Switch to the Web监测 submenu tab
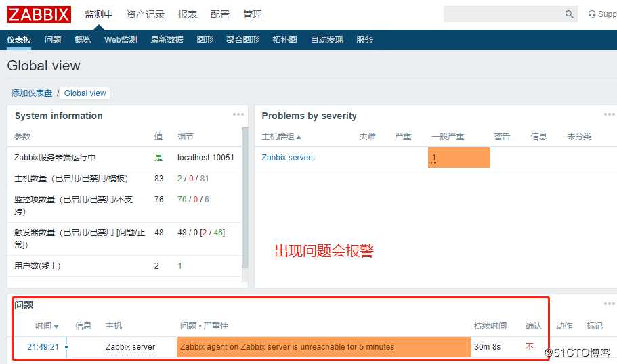The width and height of the screenshot is (617, 364). (x=121, y=40)
